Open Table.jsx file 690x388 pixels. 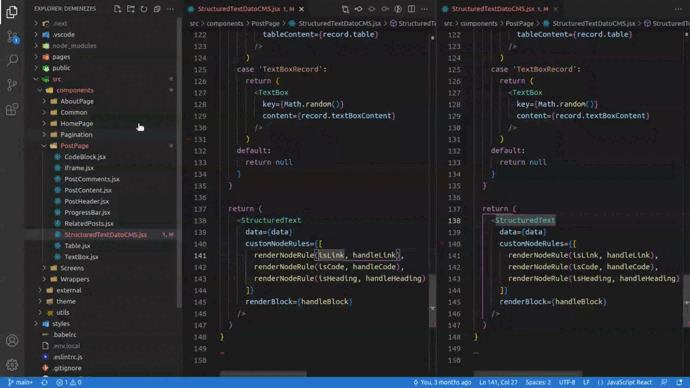pyautogui.click(x=77, y=246)
